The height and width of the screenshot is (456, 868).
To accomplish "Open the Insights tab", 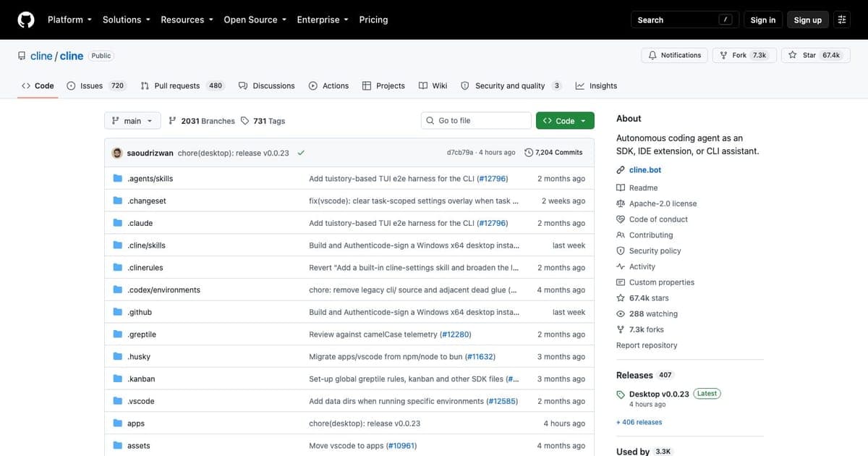I will pos(596,85).
